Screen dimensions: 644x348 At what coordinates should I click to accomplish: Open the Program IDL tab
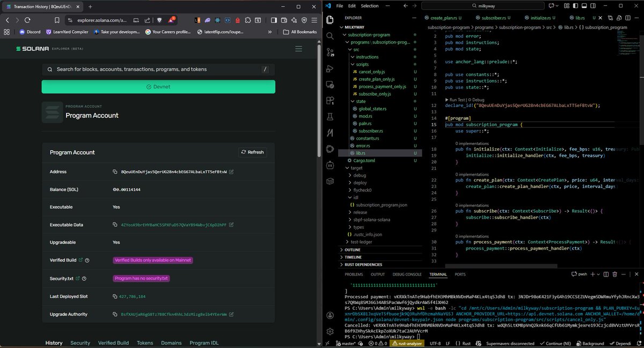(x=204, y=343)
